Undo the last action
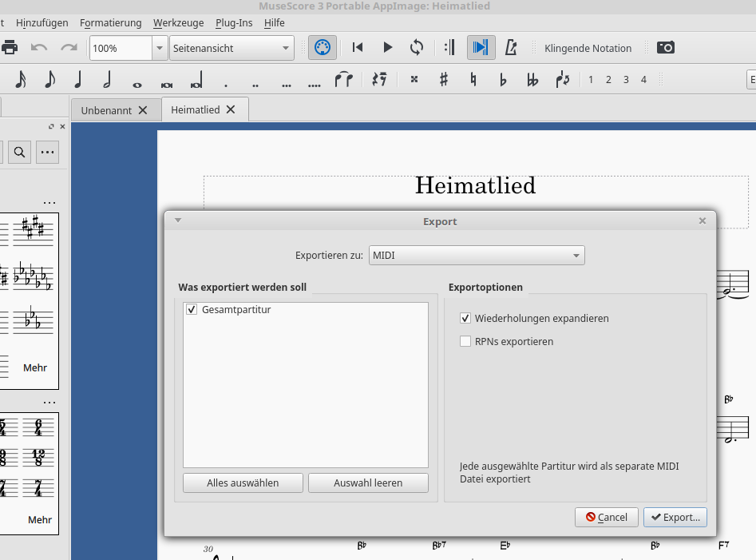Image resolution: width=756 pixels, height=560 pixels. click(39, 48)
